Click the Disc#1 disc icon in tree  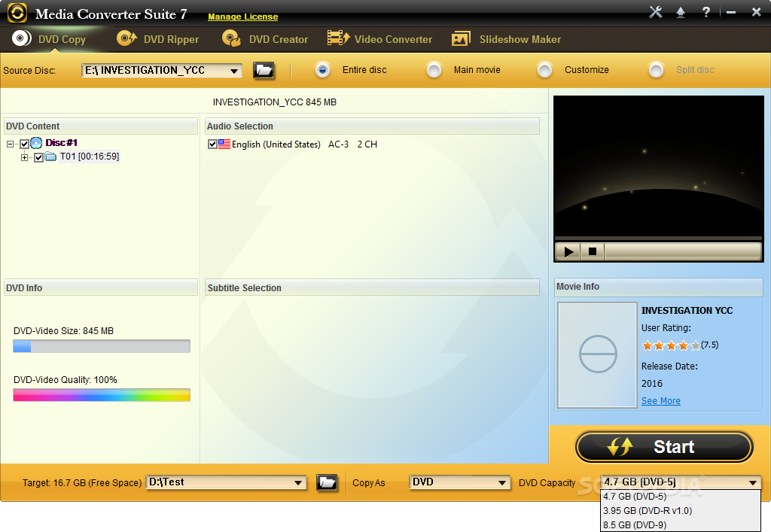click(36, 143)
